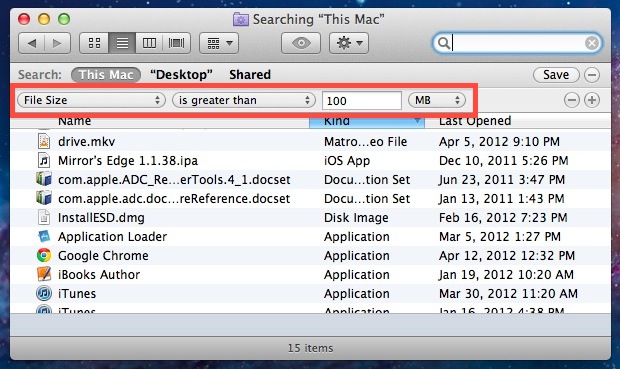Click the Feb 16, 2012 7:23 PM date
Viewport: 620px width, 369px height.
(x=503, y=218)
